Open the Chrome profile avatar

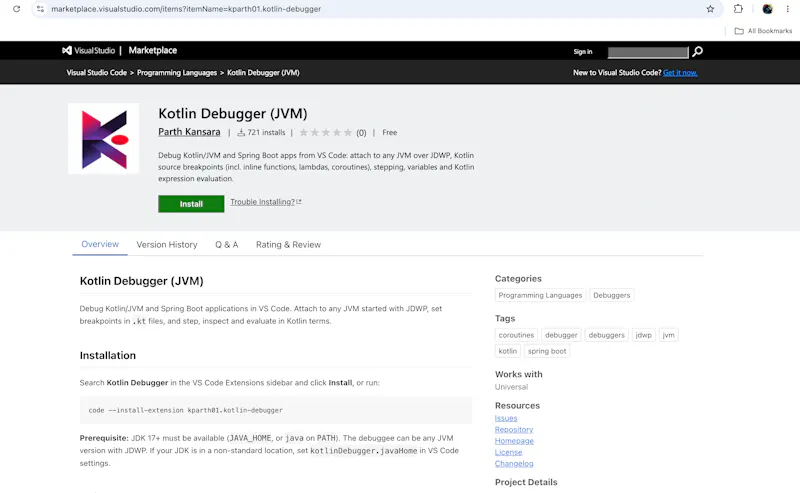pos(767,9)
